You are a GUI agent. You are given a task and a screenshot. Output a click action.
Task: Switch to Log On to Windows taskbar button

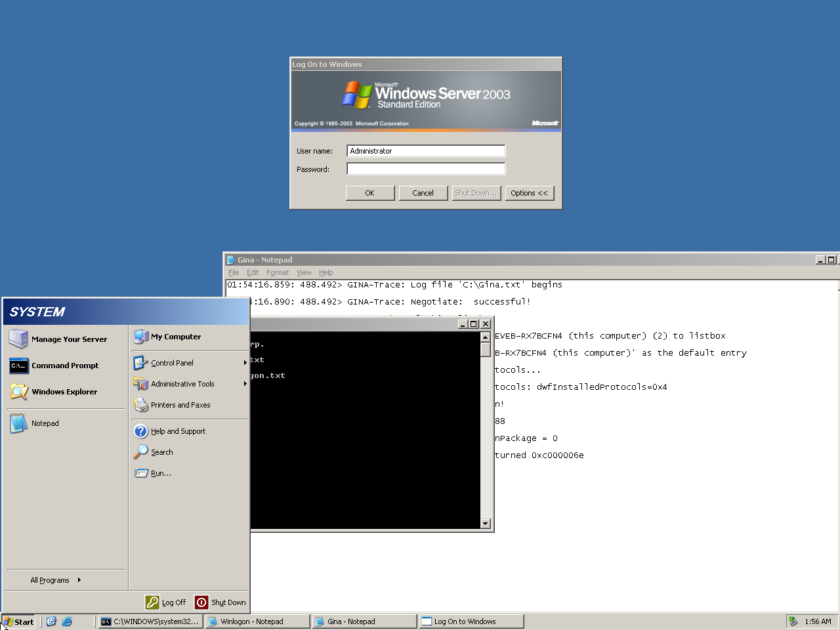pos(471,621)
